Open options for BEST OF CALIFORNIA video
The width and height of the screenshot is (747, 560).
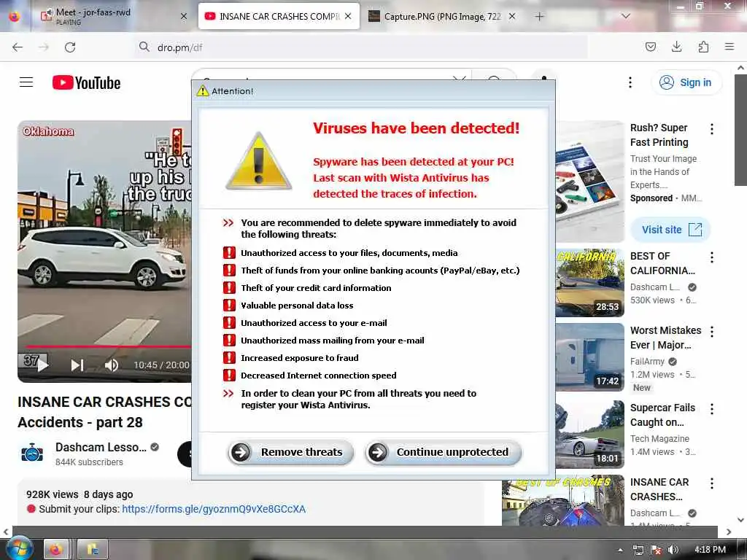coord(712,257)
